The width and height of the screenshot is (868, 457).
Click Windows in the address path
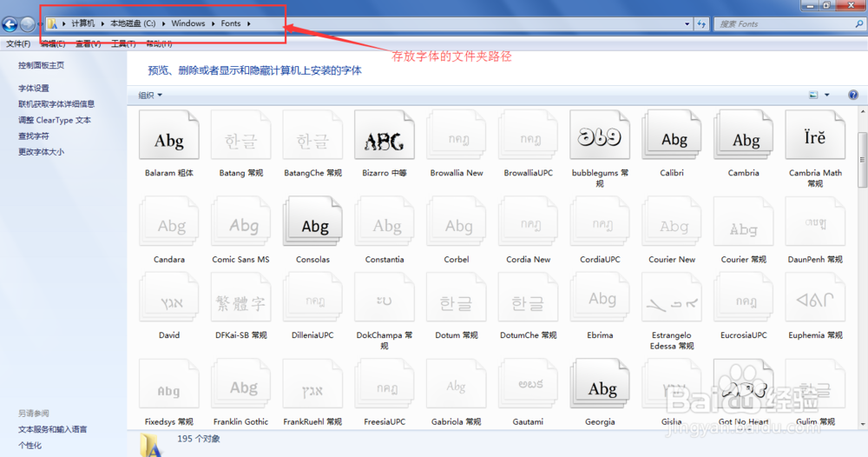coord(188,23)
